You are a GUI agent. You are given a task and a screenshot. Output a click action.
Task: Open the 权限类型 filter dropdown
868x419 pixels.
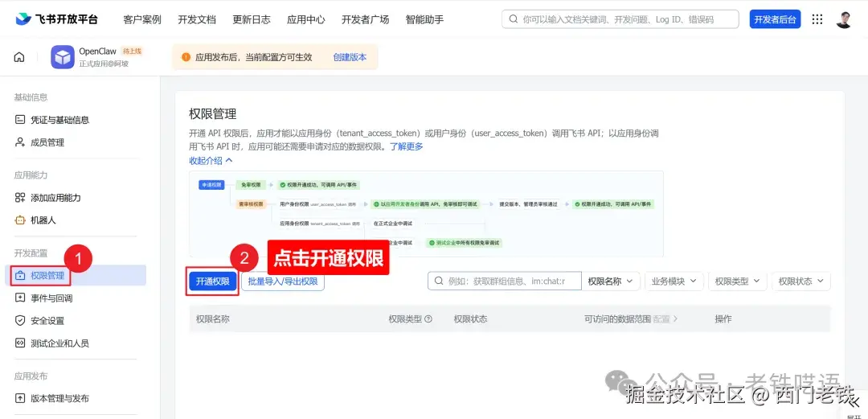(x=737, y=281)
